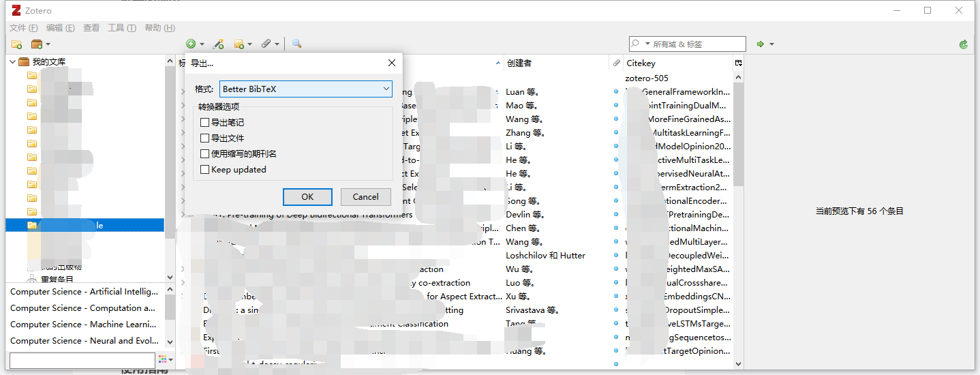980x375 pixels.
Task: Expand the Luan item row
Action: pyautogui.click(x=183, y=91)
